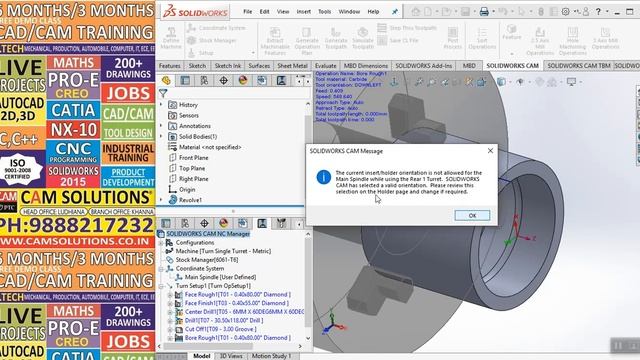Open the DimXpertManager crosshair tab icon

[223, 80]
